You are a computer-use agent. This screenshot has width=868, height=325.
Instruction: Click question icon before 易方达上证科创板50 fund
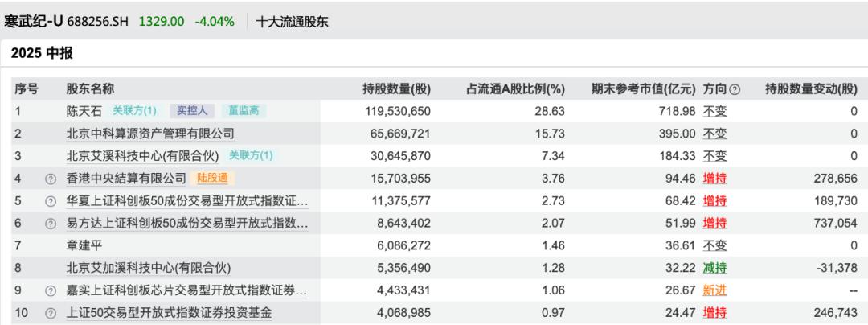tap(51, 223)
